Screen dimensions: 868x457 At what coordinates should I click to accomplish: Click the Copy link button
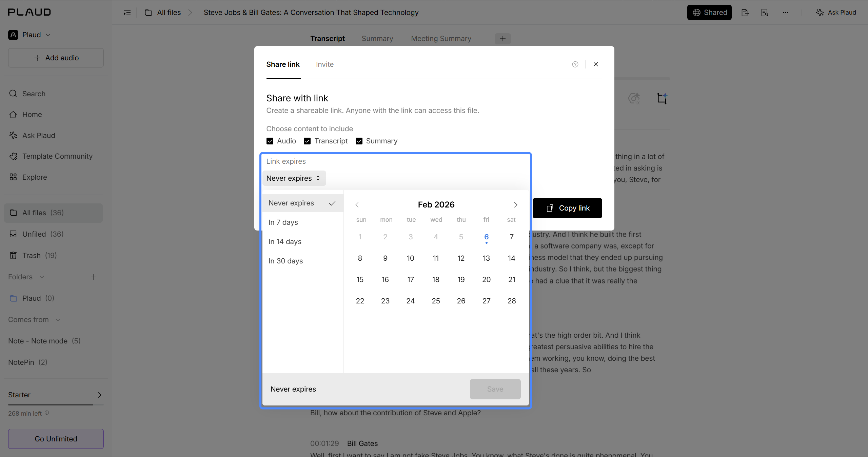(x=567, y=208)
